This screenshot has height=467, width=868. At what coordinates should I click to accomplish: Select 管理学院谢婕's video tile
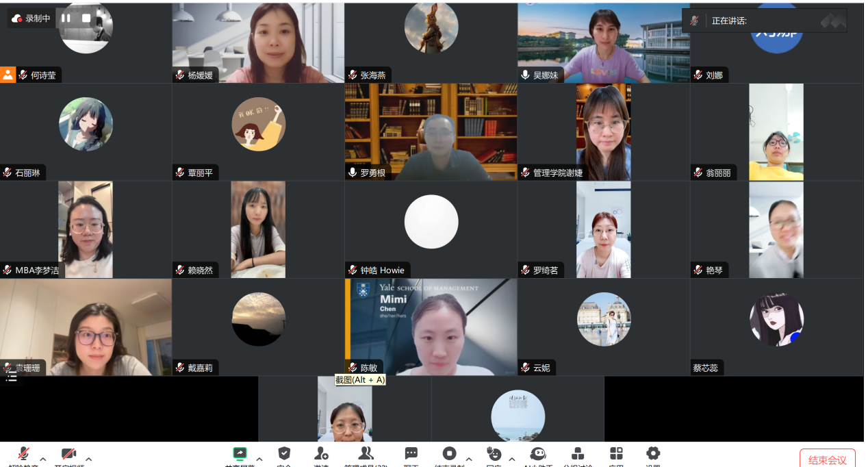pos(604,132)
